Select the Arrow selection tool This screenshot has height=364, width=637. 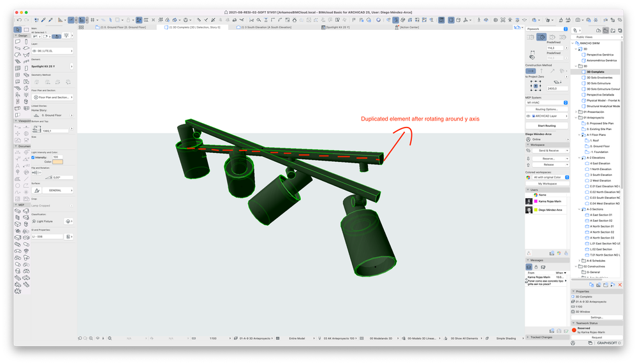pos(17,30)
